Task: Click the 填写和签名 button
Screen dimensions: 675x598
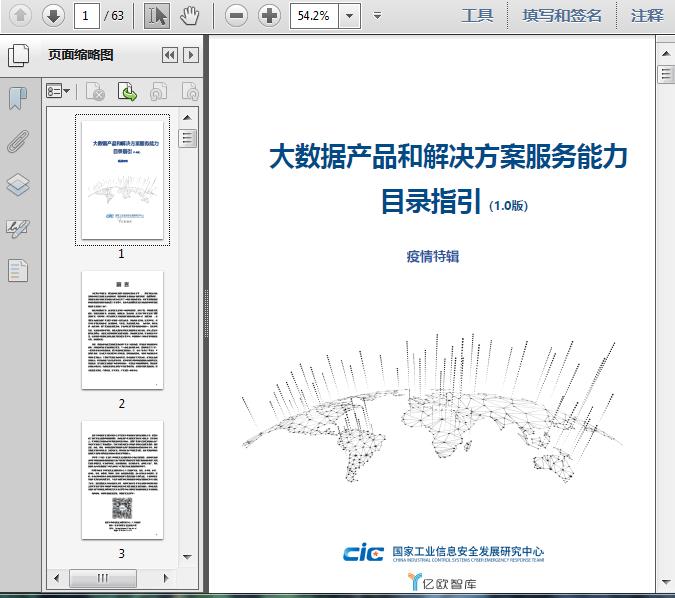Action: point(562,15)
